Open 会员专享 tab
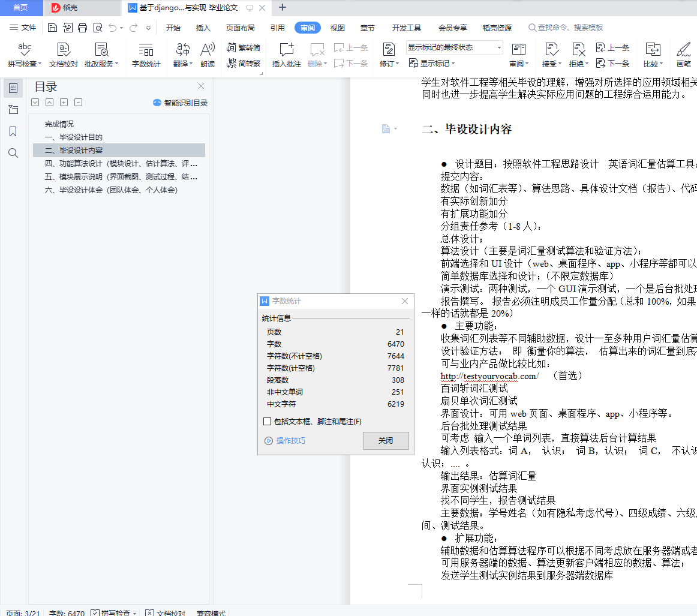 (x=452, y=28)
